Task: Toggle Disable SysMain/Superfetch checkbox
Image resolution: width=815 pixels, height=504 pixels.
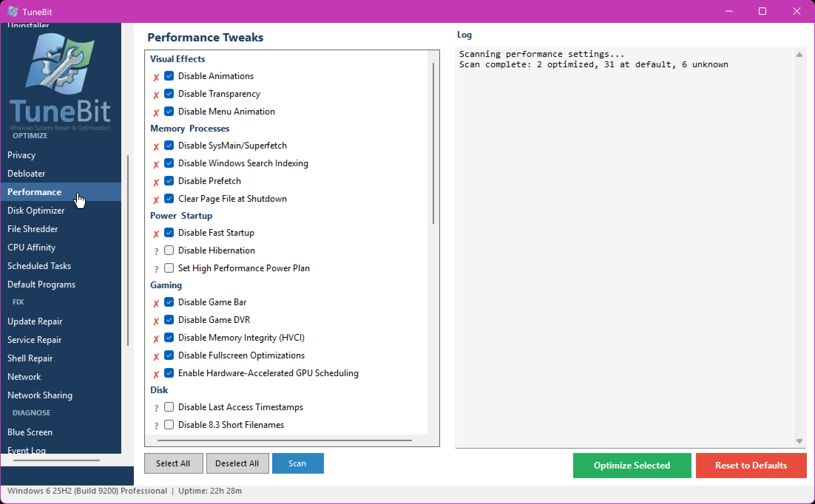Action: (x=169, y=145)
